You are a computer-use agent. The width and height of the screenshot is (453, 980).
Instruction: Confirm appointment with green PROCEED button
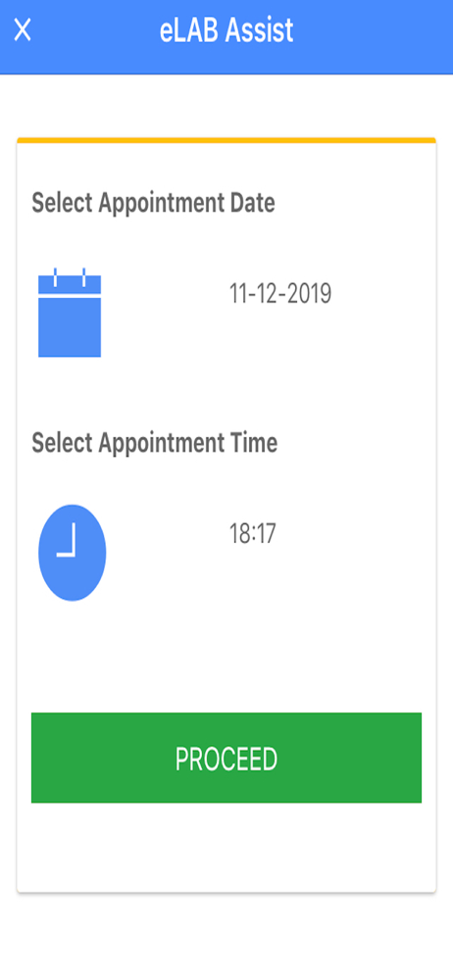tap(226, 758)
